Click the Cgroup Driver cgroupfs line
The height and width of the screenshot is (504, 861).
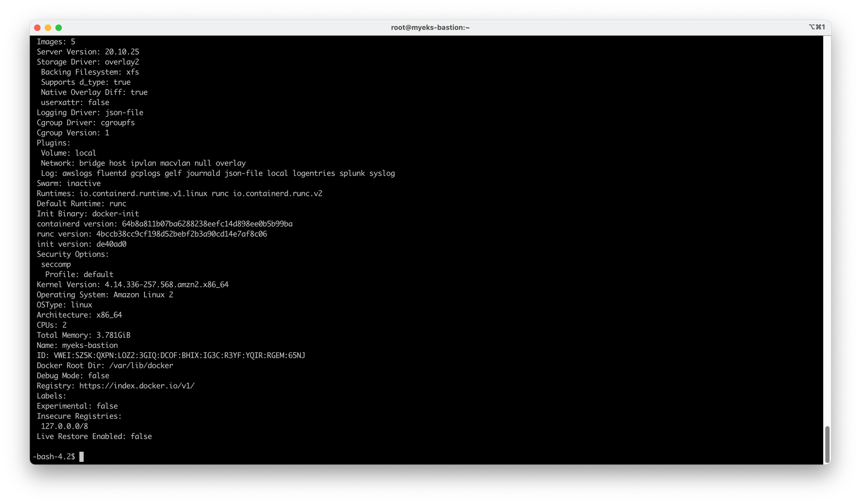pos(86,123)
